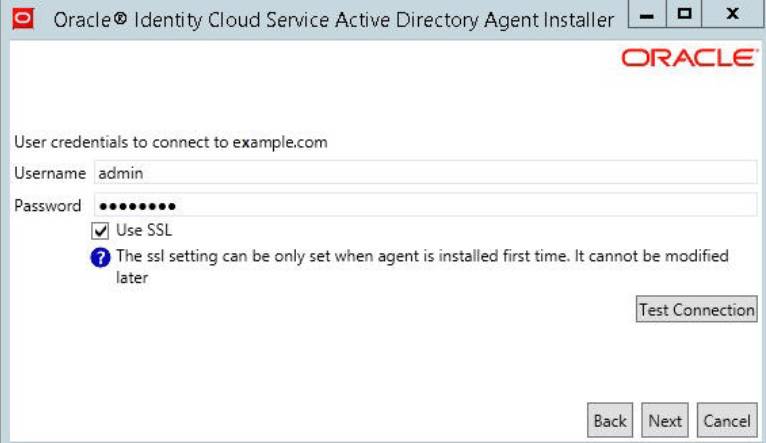Click the Password label
Viewport: 766px width, 443px height.
pyautogui.click(x=48, y=206)
